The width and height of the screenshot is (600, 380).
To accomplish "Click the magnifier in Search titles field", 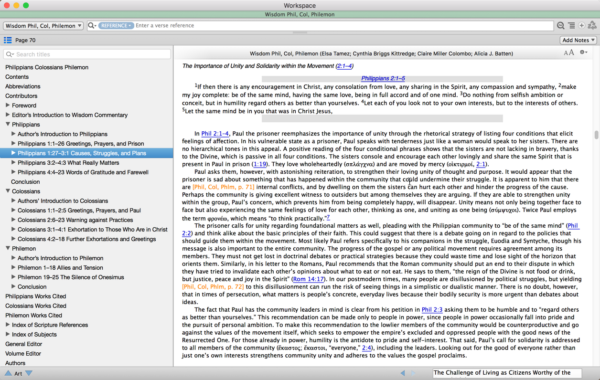I will tap(9, 54).
